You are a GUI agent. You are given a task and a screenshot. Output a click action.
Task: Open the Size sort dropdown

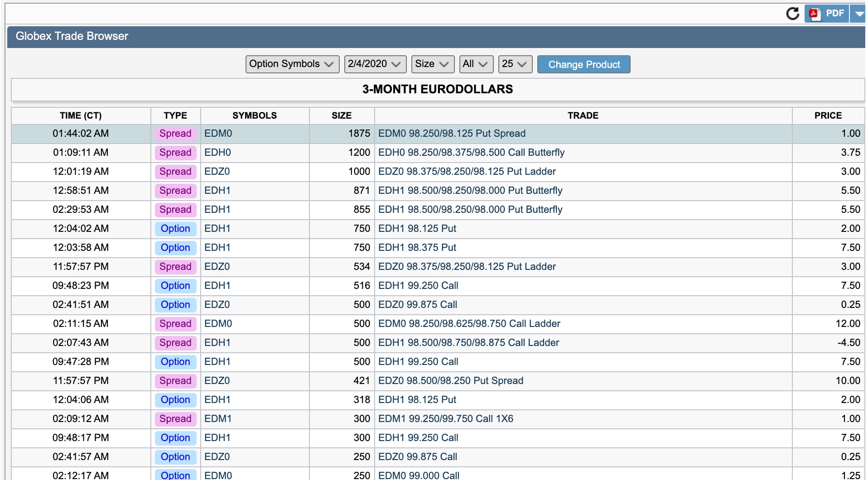(x=432, y=64)
